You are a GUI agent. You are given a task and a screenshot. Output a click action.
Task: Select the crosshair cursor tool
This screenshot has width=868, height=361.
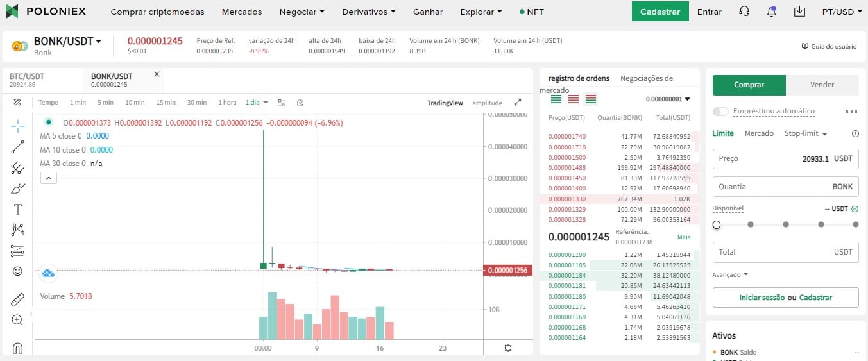[18, 126]
